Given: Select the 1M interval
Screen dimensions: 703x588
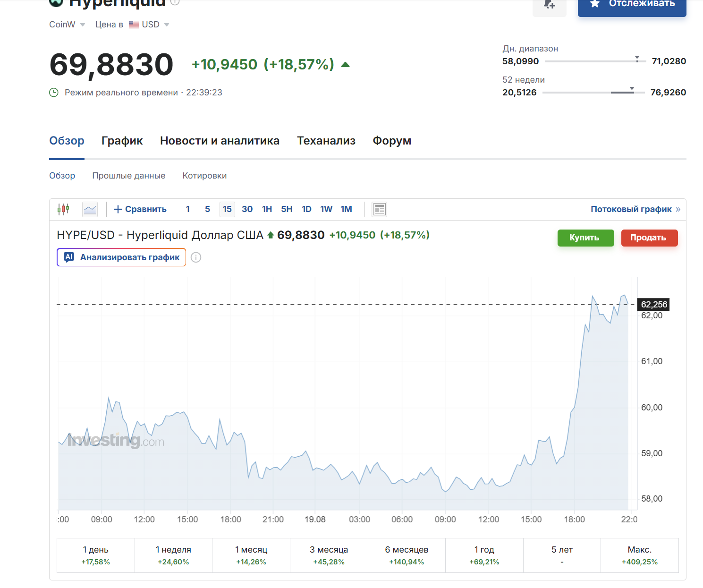Looking at the screenshot, I should click(346, 209).
